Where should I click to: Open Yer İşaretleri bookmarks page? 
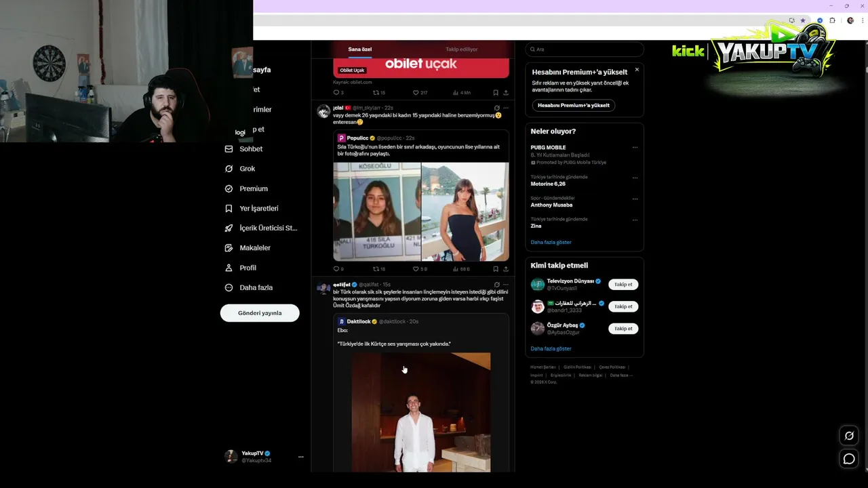tap(252, 208)
